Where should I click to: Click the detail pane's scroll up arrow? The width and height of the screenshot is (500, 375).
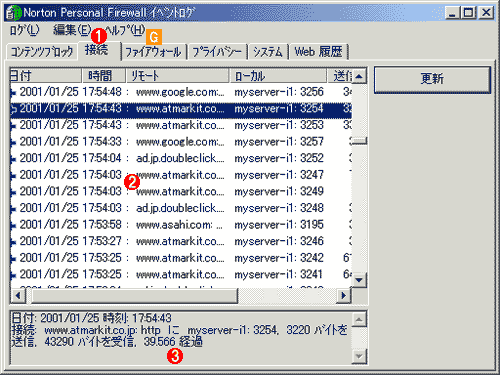[359, 320]
